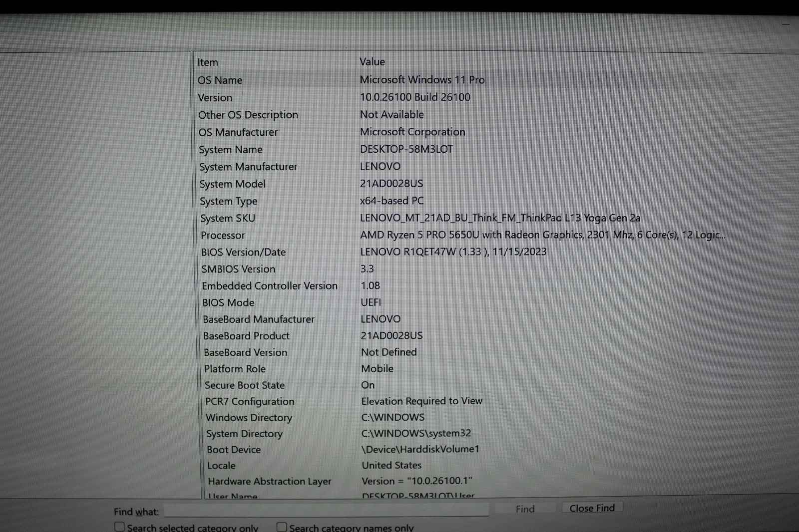Select 'Hardware Abstraction Layer' row label
Image resolution: width=799 pixels, height=532 pixels.
(x=270, y=482)
